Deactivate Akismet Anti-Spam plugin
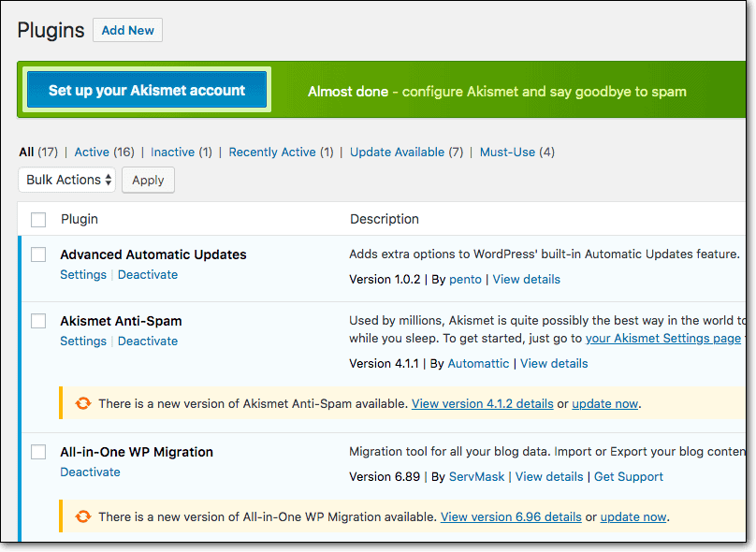The height and width of the screenshot is (552, 756). (x=148, y=341)
